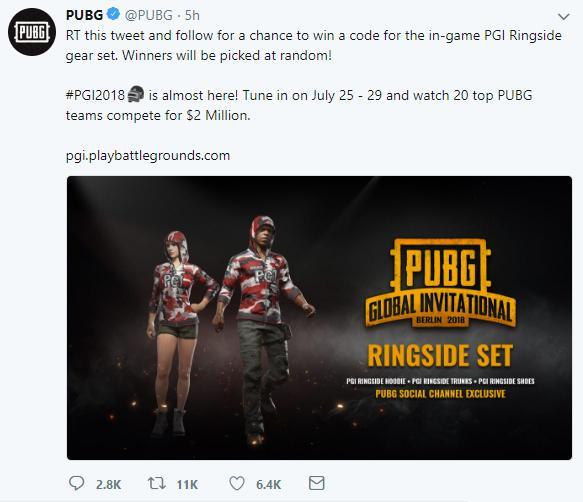
Task: Click the 6.4K likes count
Action: pyautogui.click(x=268, y=485)
